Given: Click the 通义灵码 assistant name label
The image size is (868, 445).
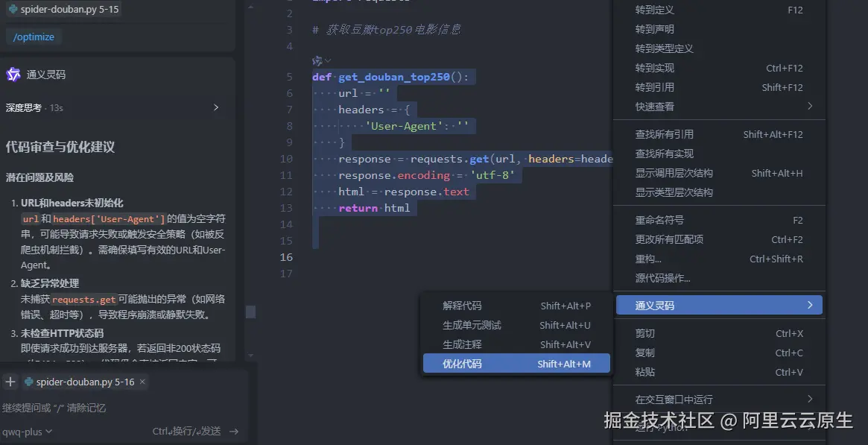Looking at the screenshot, I should click(x=46, y=75).
